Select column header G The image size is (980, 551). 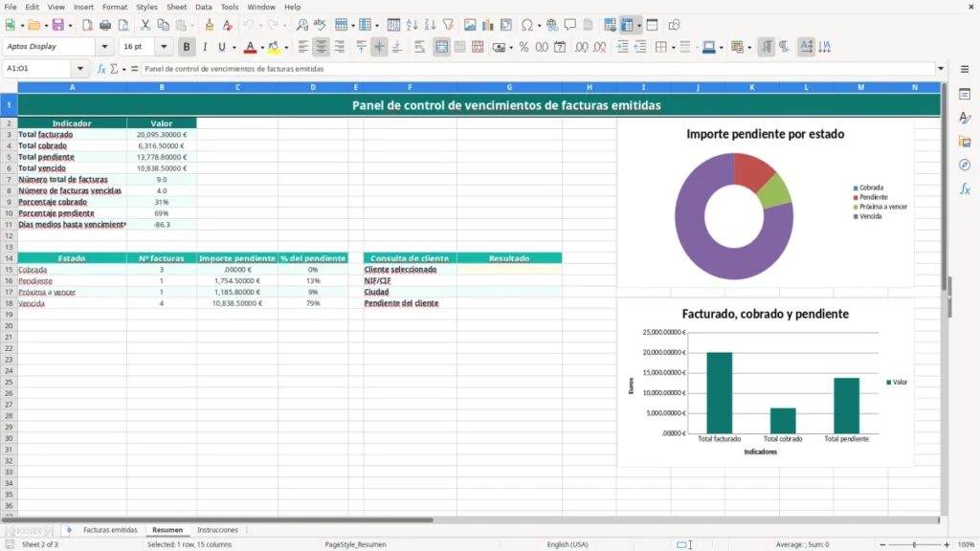coord(509,87)
